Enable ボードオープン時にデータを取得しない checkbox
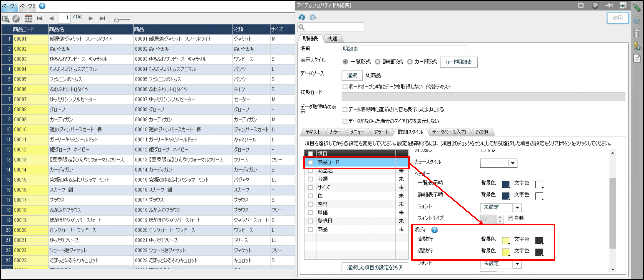 point(345,87)
